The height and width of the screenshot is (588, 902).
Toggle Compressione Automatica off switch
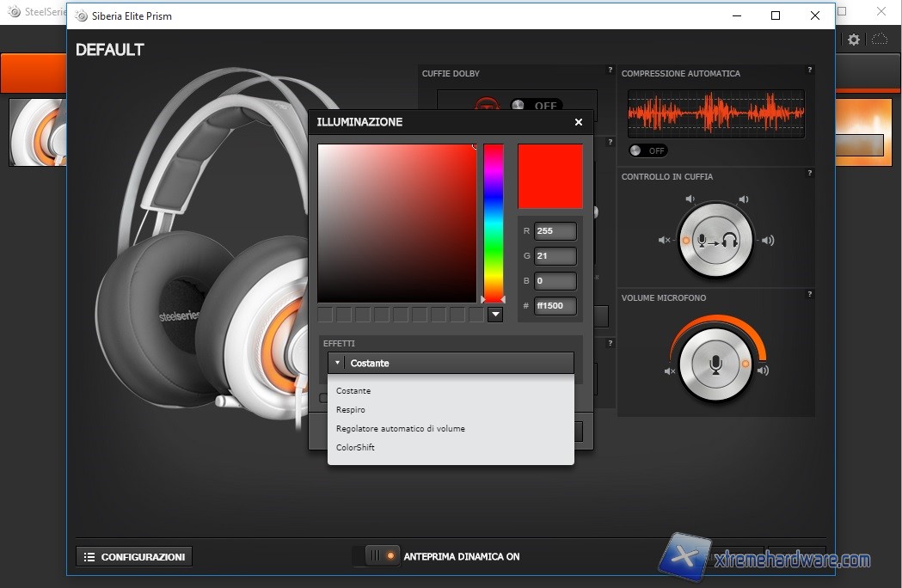click(647, 150)
